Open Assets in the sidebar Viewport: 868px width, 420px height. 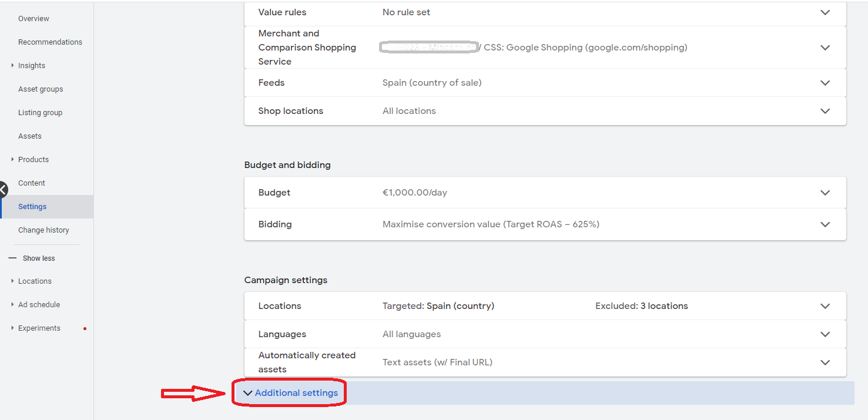point(30,136)
